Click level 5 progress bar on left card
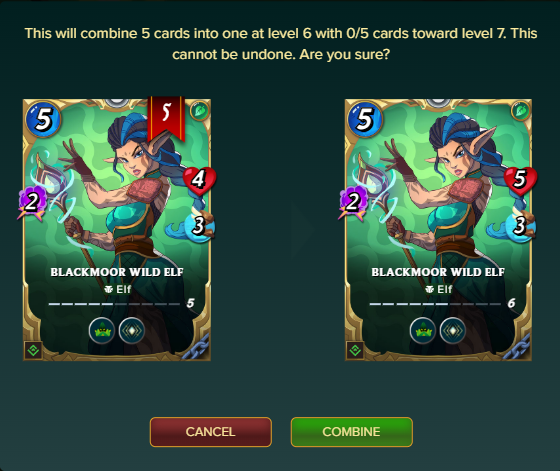This screenshot has height=471, width=560. 114,304
